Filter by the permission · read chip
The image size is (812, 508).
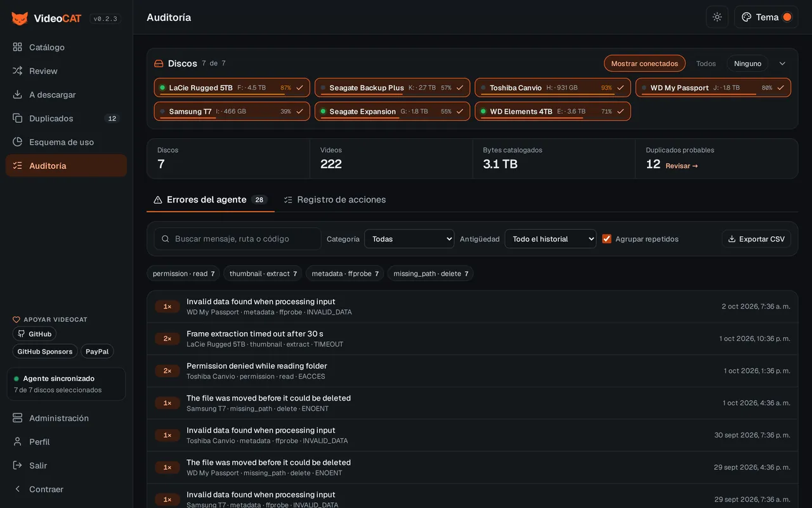183,274
